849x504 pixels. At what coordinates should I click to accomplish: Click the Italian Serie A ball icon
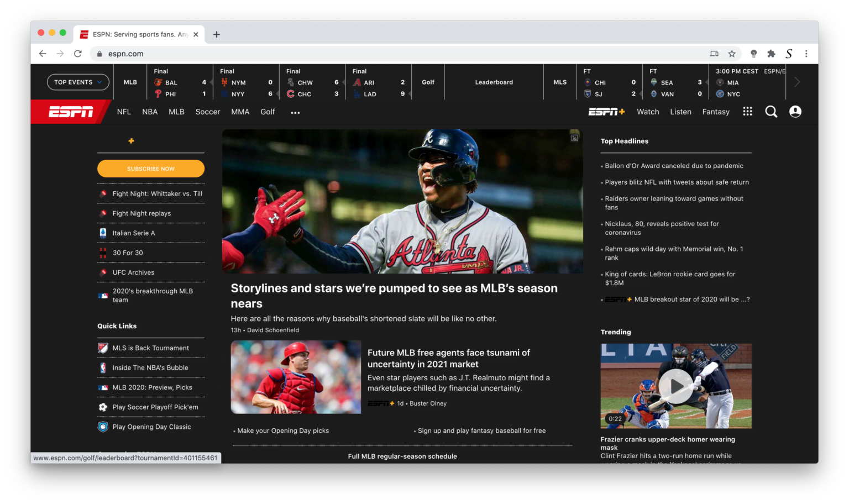[x=103, y=233]
